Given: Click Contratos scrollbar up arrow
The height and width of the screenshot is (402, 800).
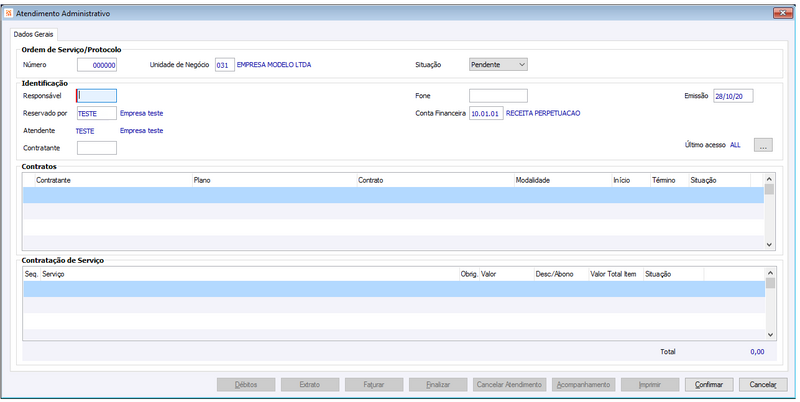Looking at the screenshot, I should tap(769, 179).
